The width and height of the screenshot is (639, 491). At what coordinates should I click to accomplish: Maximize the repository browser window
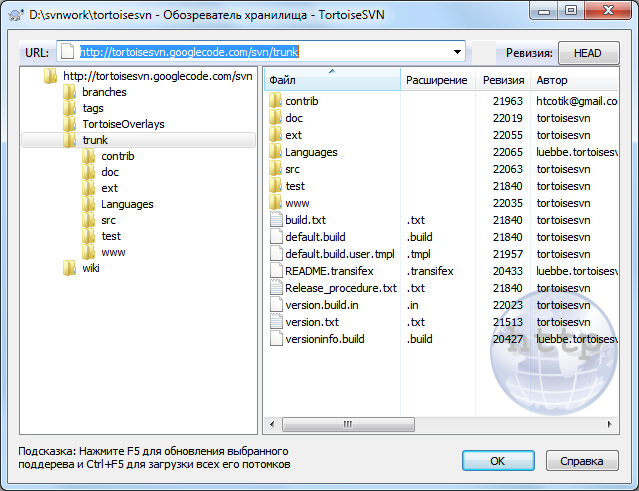[571, 11]
